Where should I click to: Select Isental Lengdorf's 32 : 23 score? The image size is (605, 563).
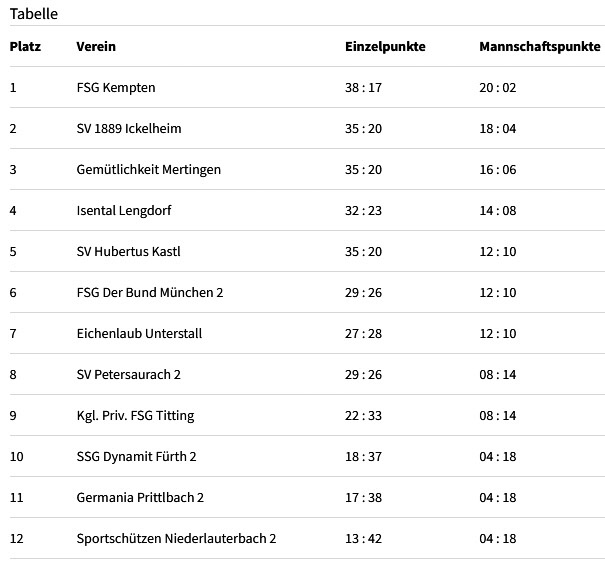pyautogui.click(x=363, y=211)
